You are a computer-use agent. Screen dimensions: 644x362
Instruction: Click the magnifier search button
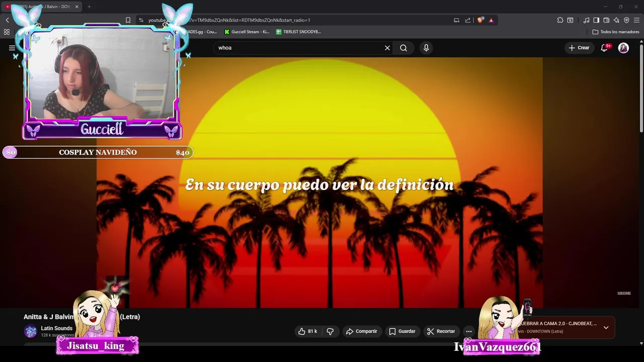click(404, 48)
